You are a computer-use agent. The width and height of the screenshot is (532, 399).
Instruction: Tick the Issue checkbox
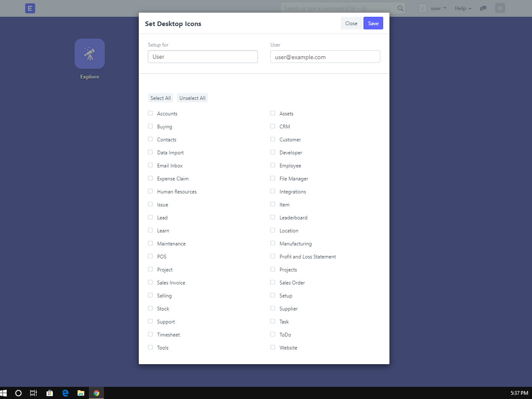(x=151, y=204)
